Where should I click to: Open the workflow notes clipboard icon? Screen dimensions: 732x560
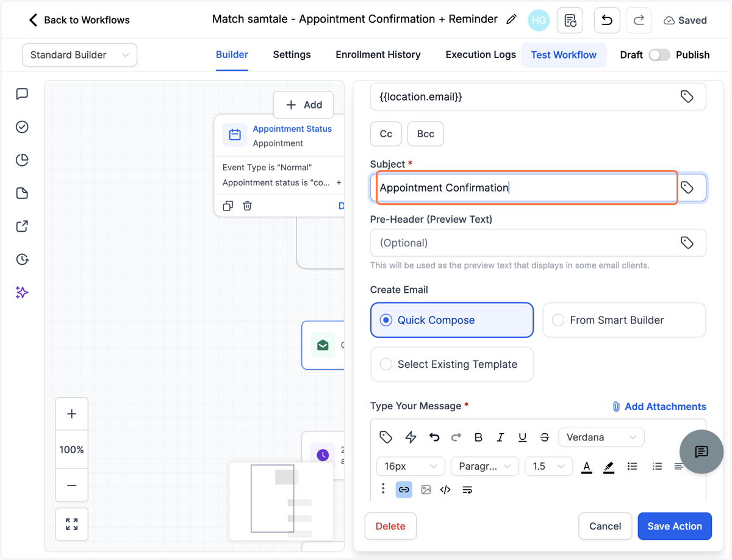tap(570, 20)
